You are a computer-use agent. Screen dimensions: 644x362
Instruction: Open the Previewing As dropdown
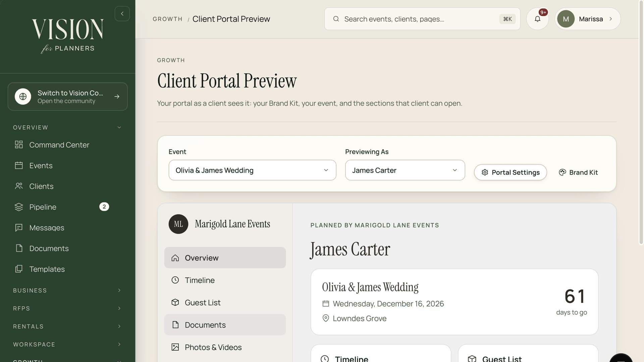[x=405, y=170]
